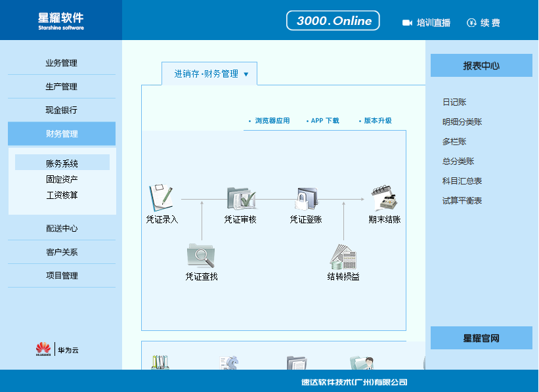Open 客户关系 in the left menu
539x392 pixels.
click(62, 252)
